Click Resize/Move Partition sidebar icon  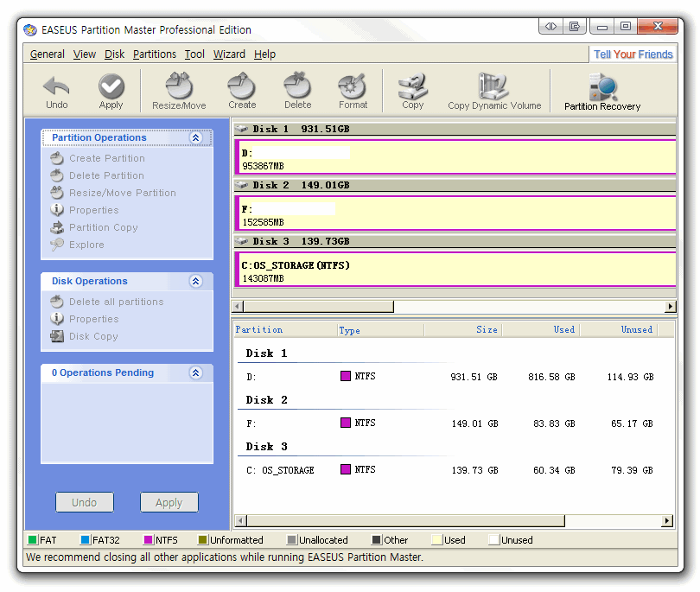click(57, 193)
